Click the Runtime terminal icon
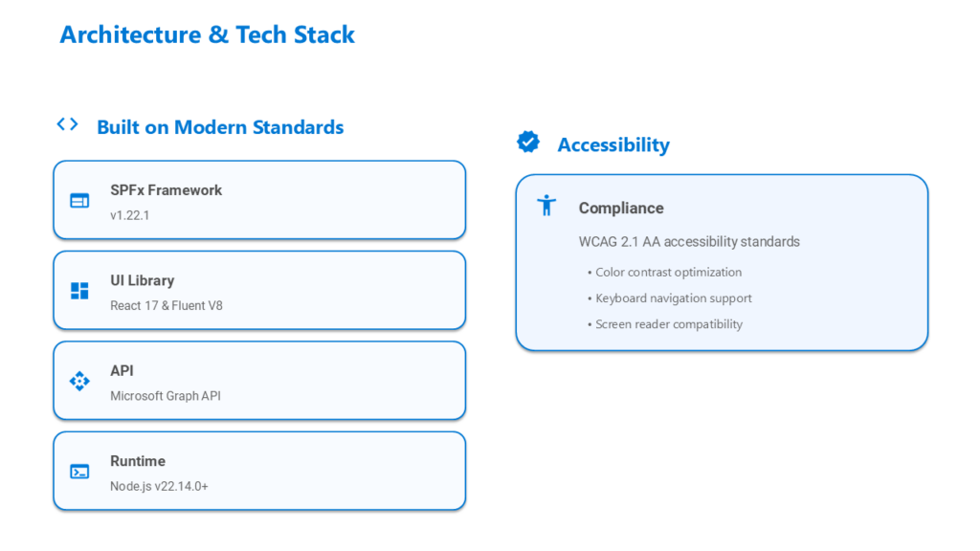 (79, 472)
